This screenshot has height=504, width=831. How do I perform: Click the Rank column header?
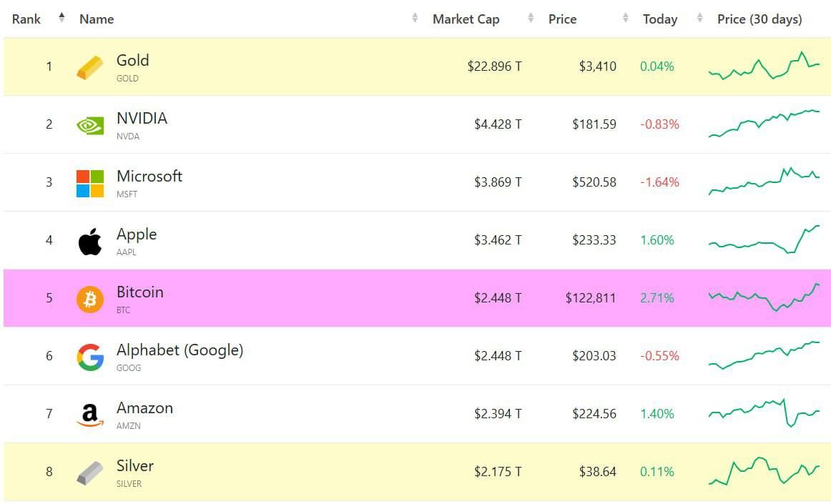click(x=26, y=19)
